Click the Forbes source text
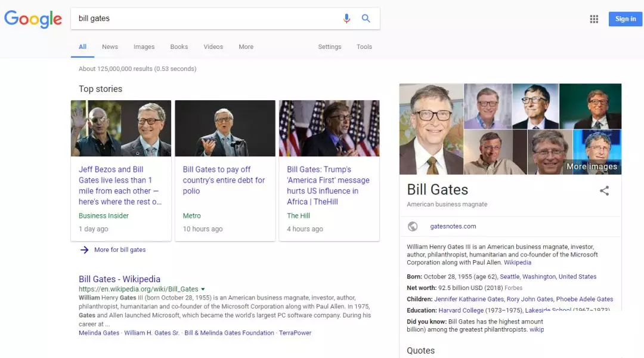644x358 pixels. tap(513, 288)
